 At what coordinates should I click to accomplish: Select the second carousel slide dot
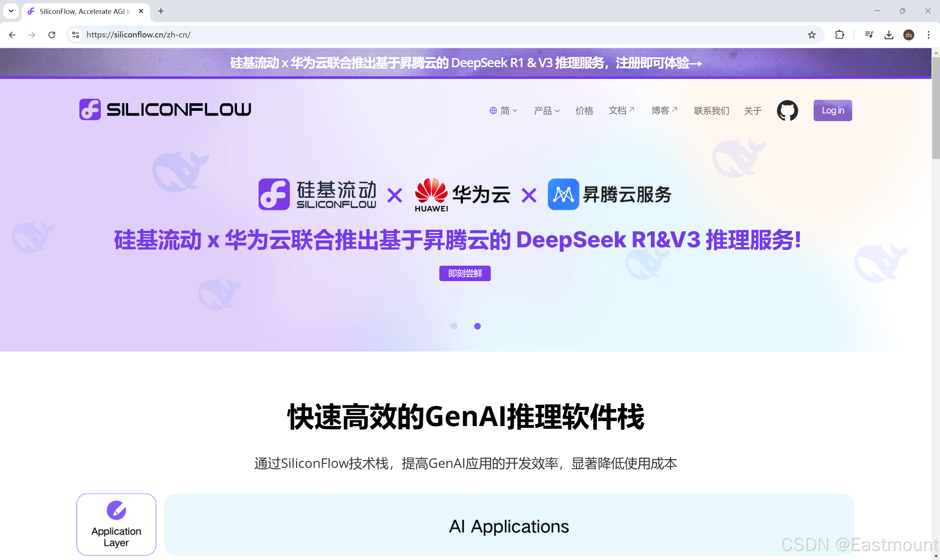(478, 326)
